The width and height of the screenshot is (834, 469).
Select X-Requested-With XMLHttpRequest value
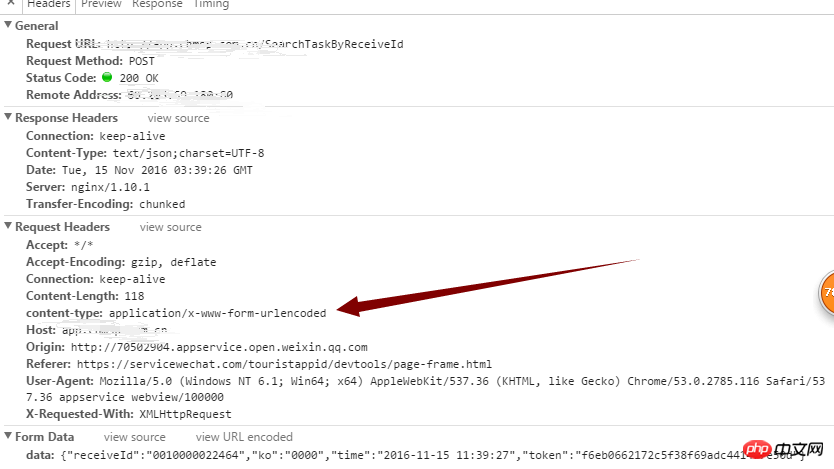(185, 414)
